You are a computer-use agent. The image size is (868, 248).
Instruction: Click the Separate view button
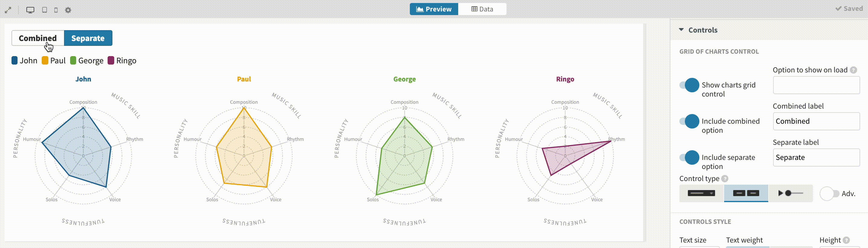point(88,38)
